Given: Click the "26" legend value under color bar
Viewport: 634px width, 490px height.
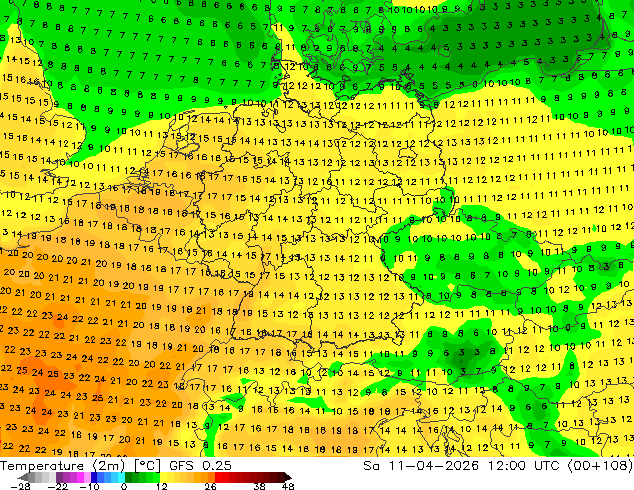Looking at the screenshot, I should (x=210, y=486).
